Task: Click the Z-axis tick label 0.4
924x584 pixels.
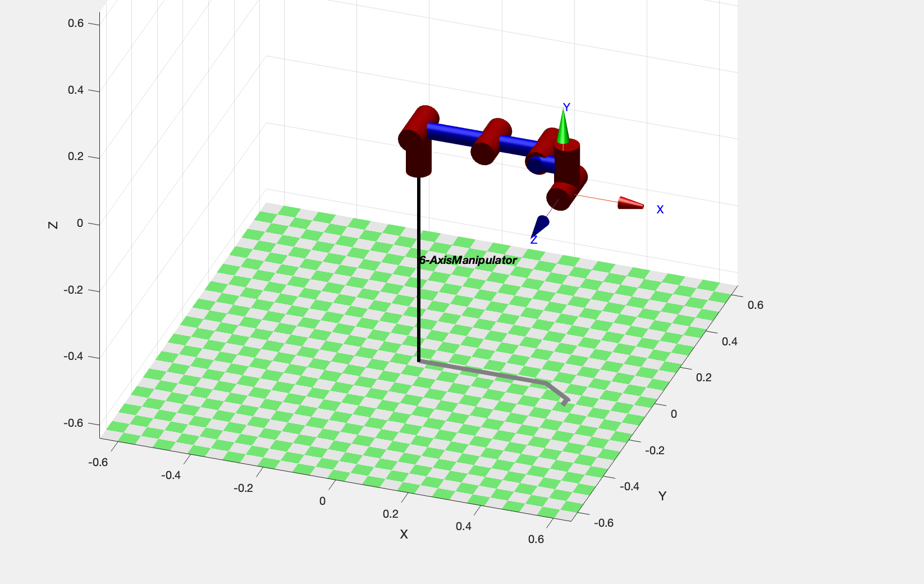Action: [76, 90]
